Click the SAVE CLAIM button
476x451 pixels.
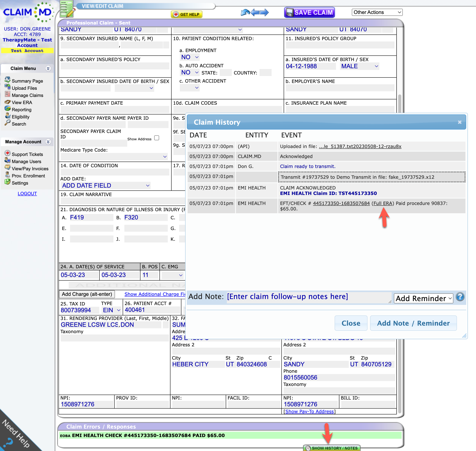tap(309, 12)
